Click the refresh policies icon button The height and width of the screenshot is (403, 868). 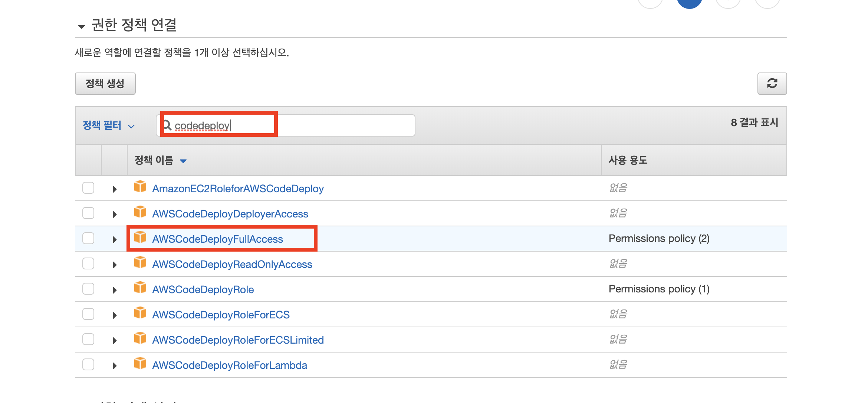[x=772, y=83]
